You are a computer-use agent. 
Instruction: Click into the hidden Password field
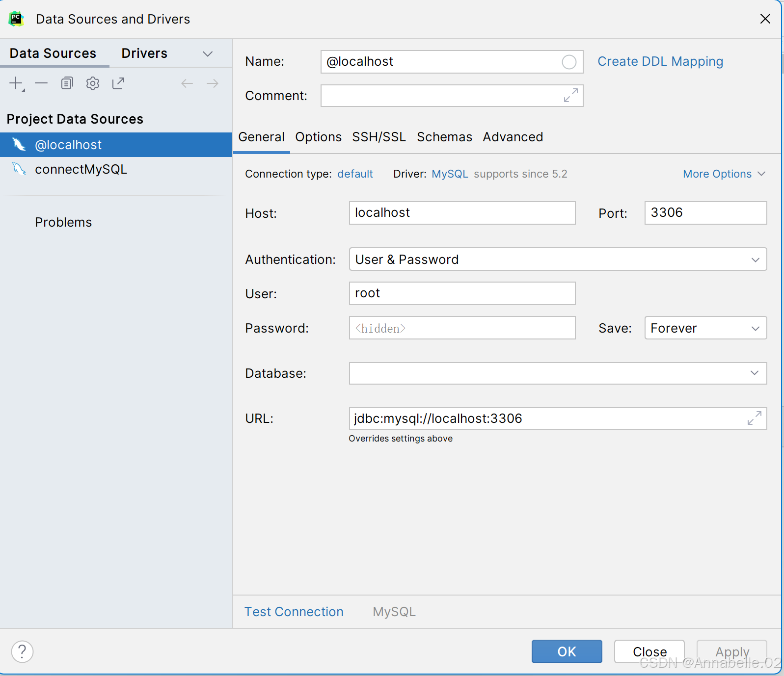coord(462,328)
